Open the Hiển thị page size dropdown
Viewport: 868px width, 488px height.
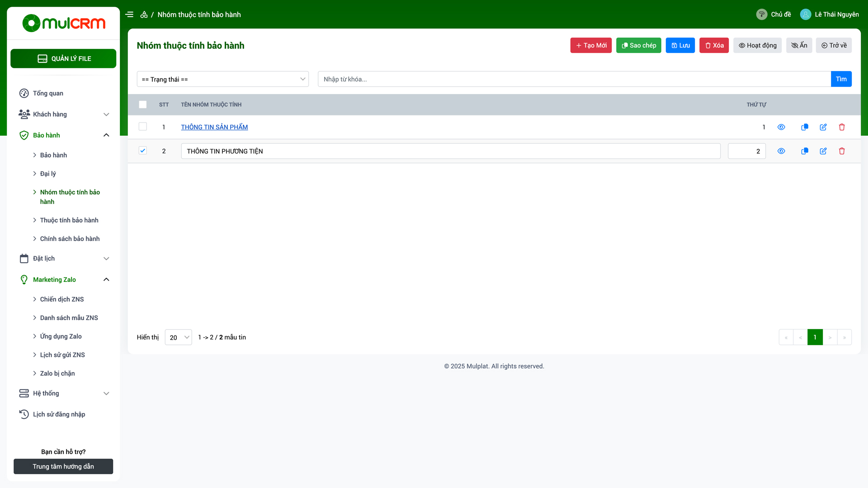point(179,337)
